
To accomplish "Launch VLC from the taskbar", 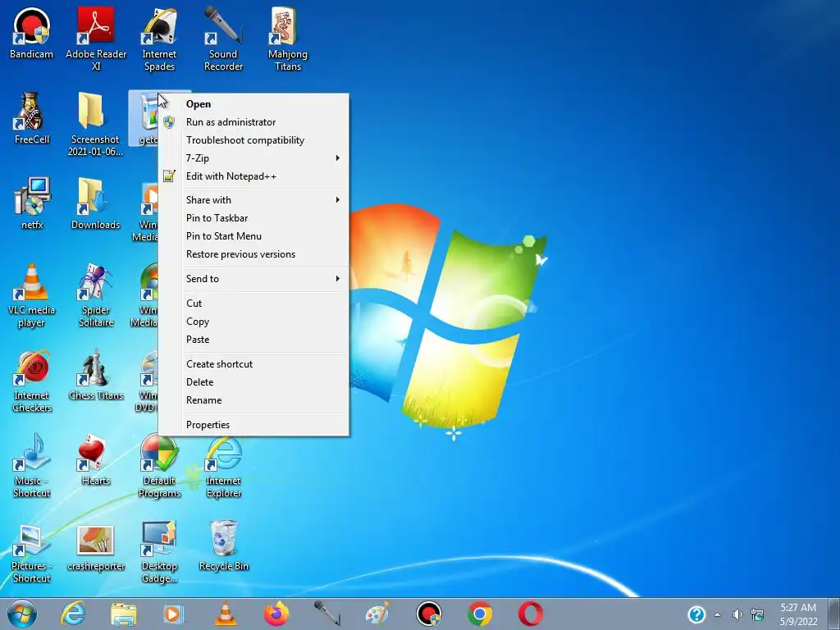I will [225, 614].
